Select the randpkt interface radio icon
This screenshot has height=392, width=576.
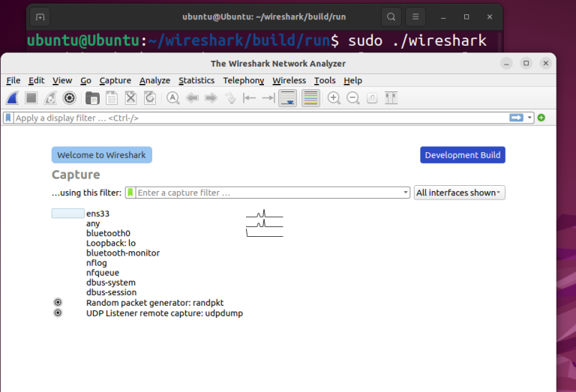(x=58, y=303)
